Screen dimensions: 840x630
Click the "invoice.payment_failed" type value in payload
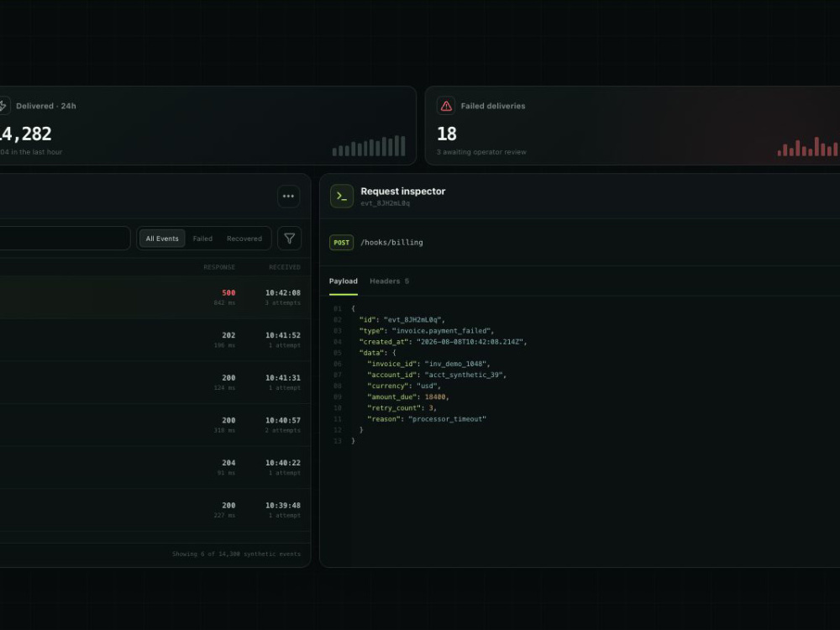tap(443, 330)
